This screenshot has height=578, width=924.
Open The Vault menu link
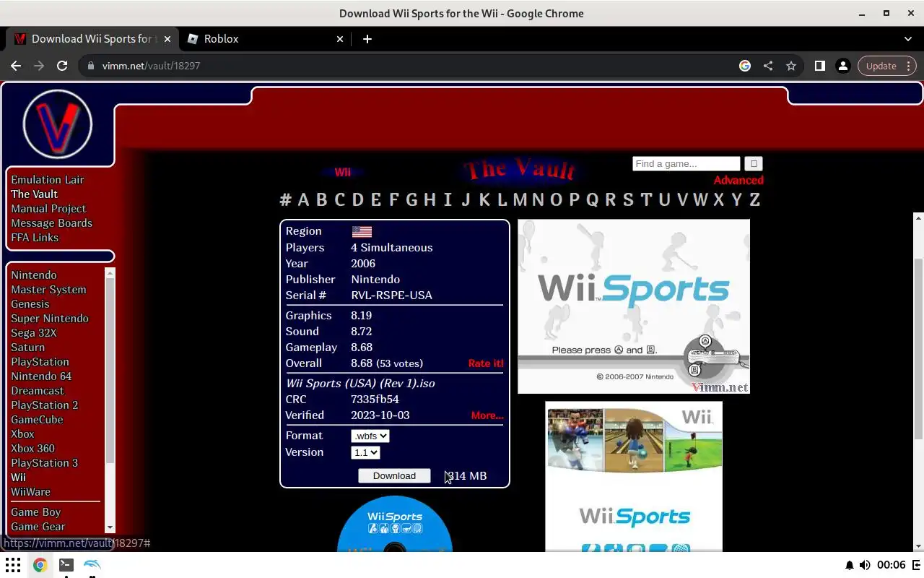34,194
